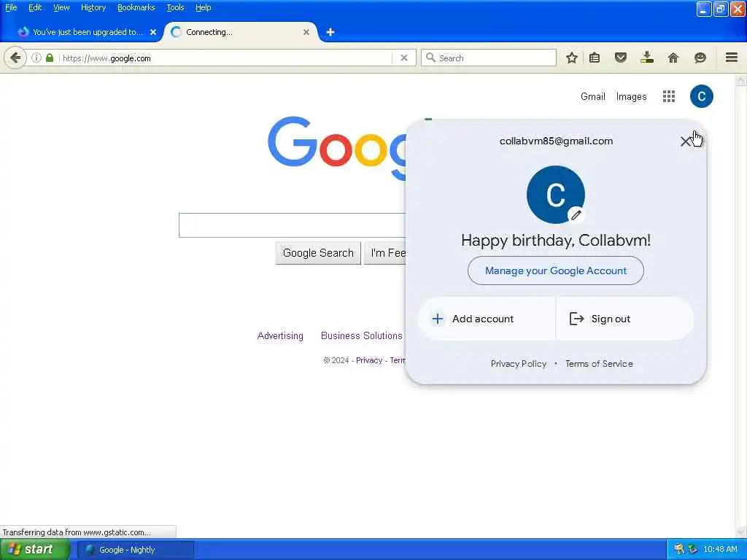Open the Downloads arrow icon
The image size is (747, 560).
tap(647, 58)
